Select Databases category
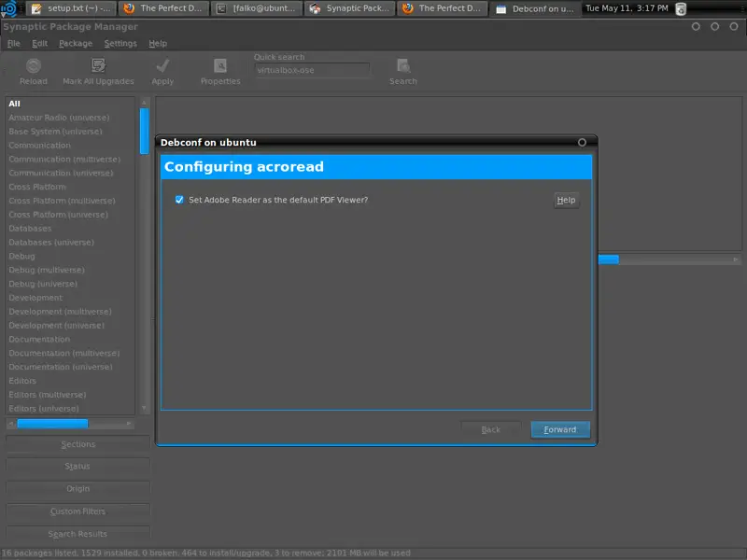 [x=71, y=228]
